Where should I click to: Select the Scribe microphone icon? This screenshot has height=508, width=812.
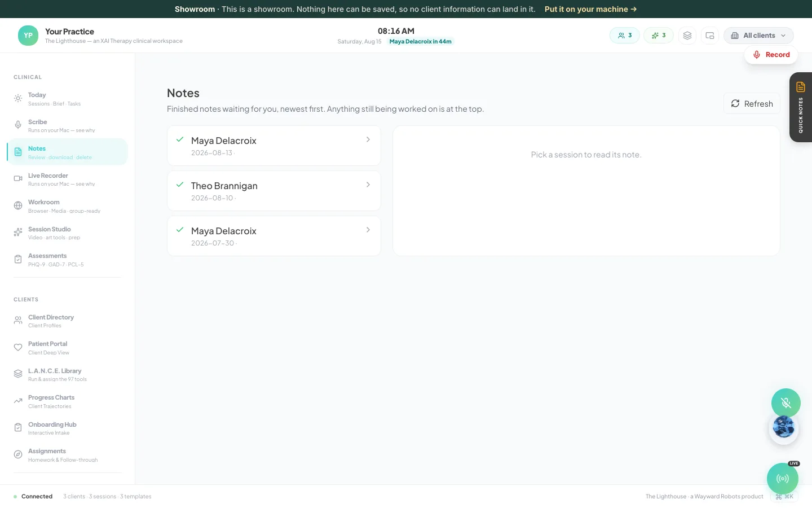[18, 125]
